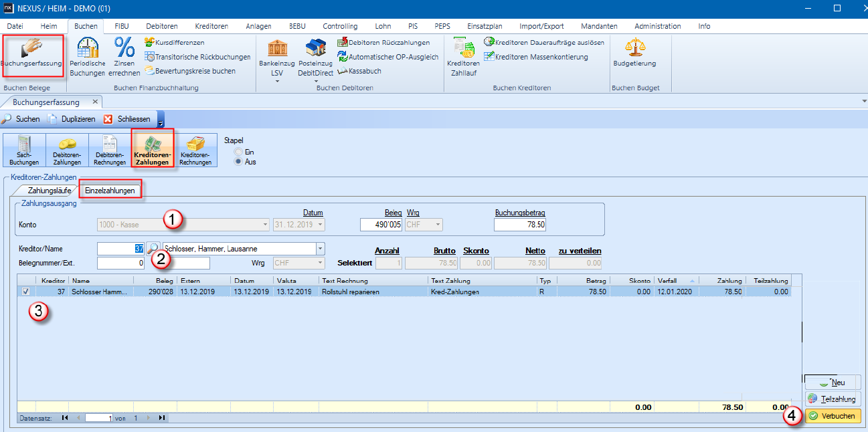Click the Verbuchen button
Viewport: 868px width, 432px height.
833,416
